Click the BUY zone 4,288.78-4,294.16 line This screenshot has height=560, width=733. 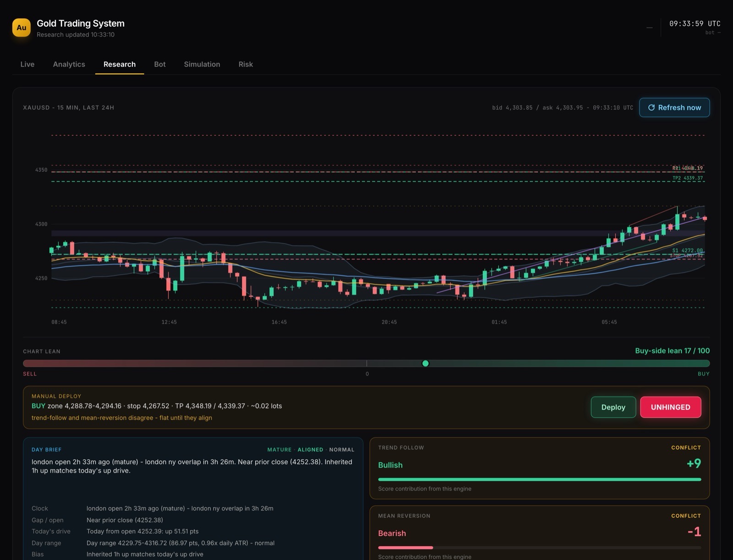pos(157,406)
